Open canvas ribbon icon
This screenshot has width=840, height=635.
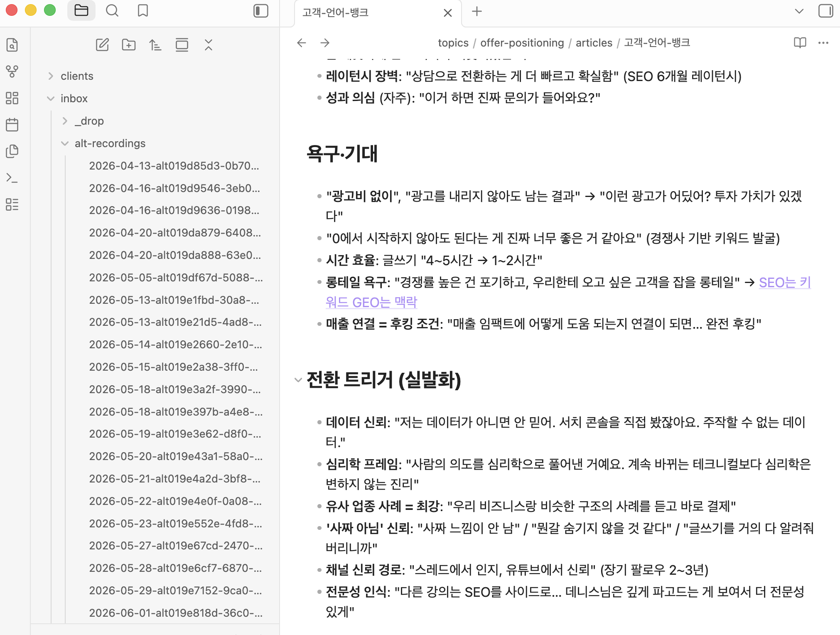pyautogui.click(x=12, y=98)
